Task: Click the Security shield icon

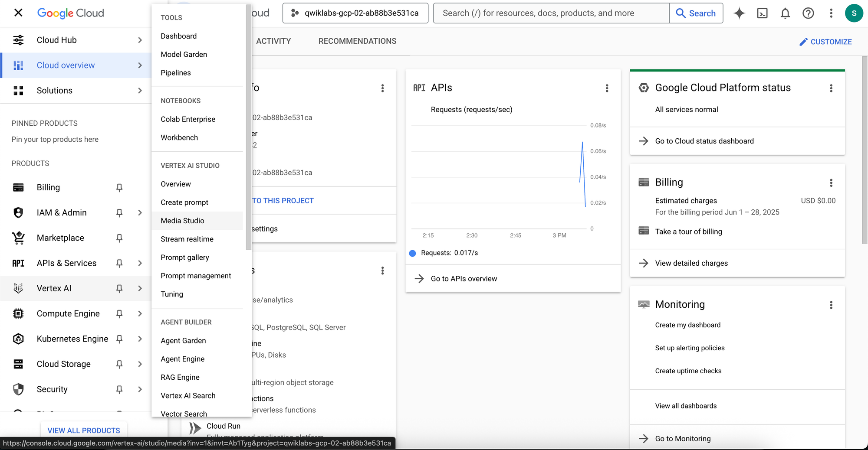Action: point(18,389)
